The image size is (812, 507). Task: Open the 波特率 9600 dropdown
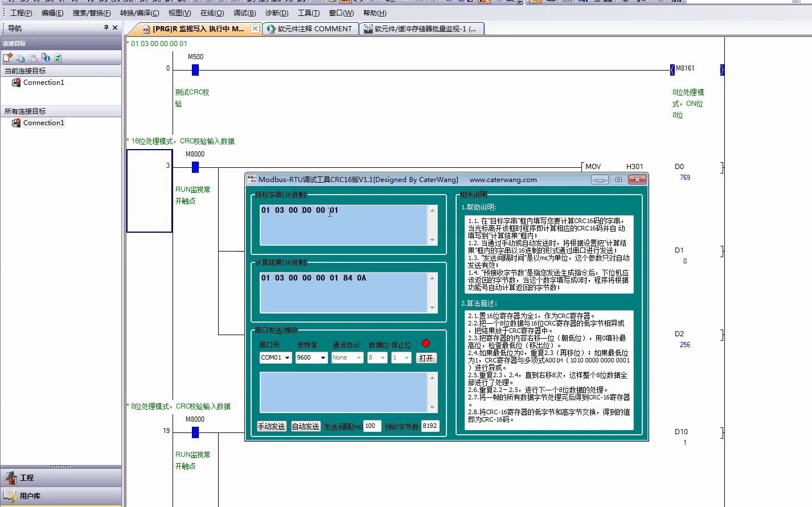pyautogui.click(x=323, y=358)
